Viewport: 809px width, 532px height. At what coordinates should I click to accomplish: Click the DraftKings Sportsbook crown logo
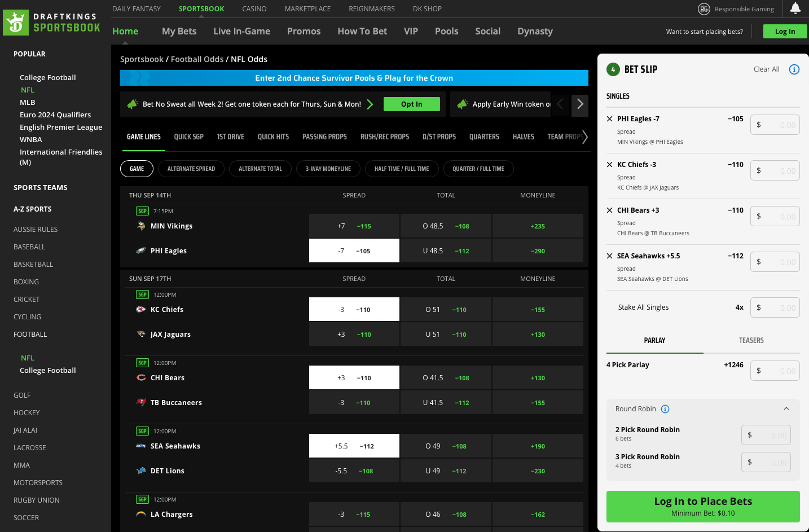pyautogui.click(x=16, y=23)
